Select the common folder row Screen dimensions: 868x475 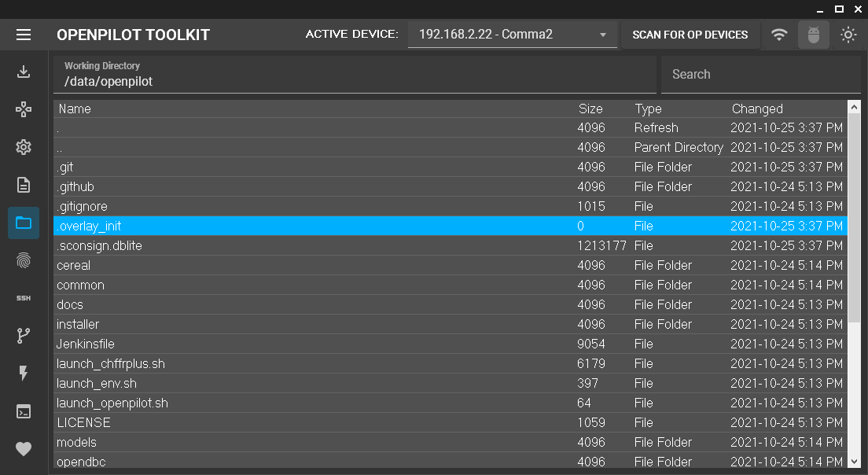[450, 285]
